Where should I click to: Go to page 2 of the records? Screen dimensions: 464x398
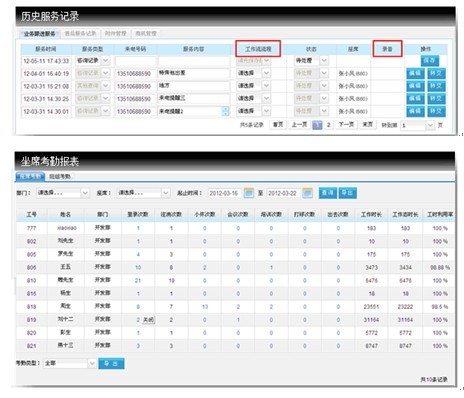(328, 125)
